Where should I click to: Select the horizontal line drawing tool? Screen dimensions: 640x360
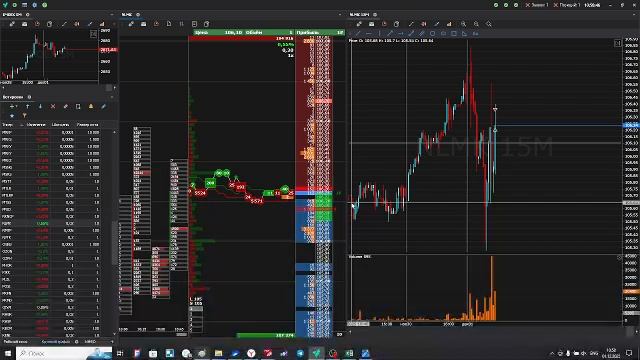tap(369, 33)
